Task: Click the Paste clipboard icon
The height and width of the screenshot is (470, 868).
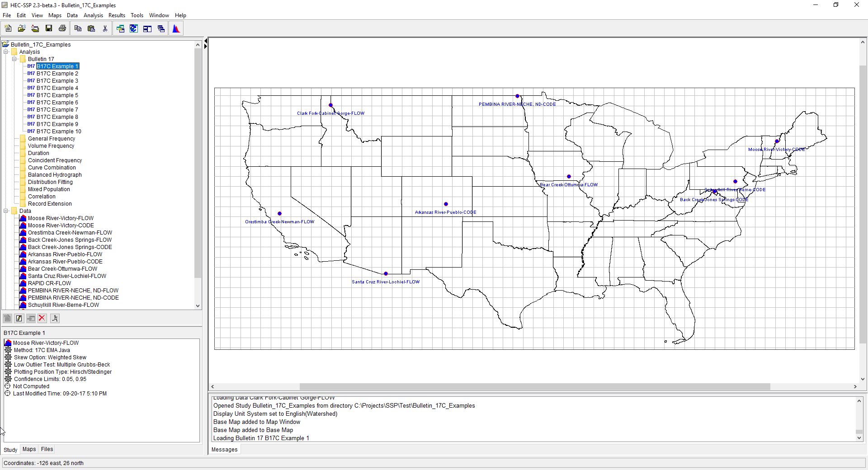Action: point(91,28)
